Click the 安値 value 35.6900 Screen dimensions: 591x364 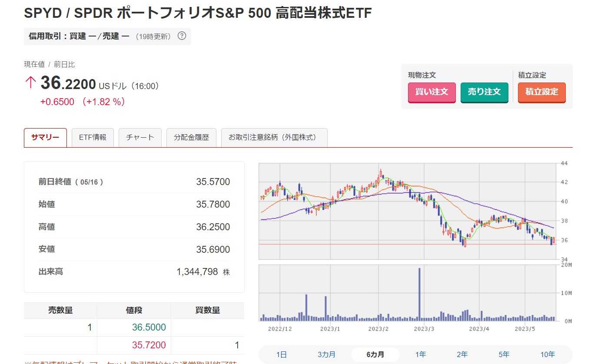pyautogui.click(x=213, y=250)
